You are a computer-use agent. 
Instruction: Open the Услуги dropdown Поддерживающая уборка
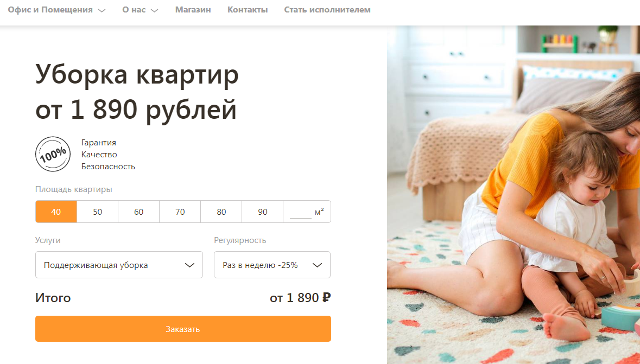(x=119, y=265)
